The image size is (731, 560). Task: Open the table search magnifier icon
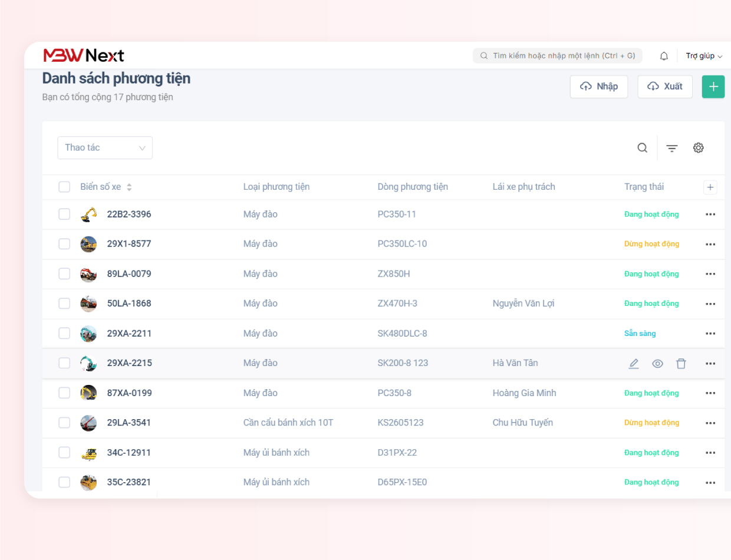(642, 148)
